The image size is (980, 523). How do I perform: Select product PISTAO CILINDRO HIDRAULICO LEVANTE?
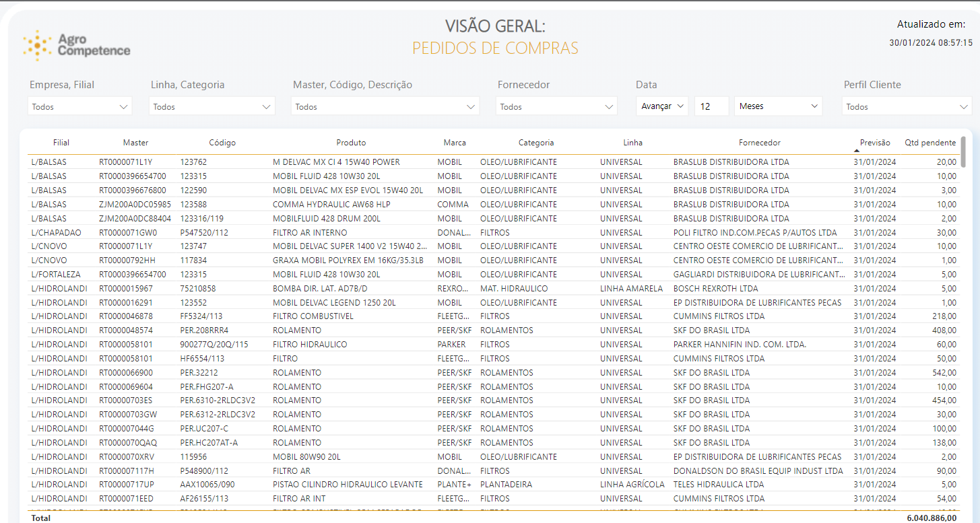(x=348, y=485)
